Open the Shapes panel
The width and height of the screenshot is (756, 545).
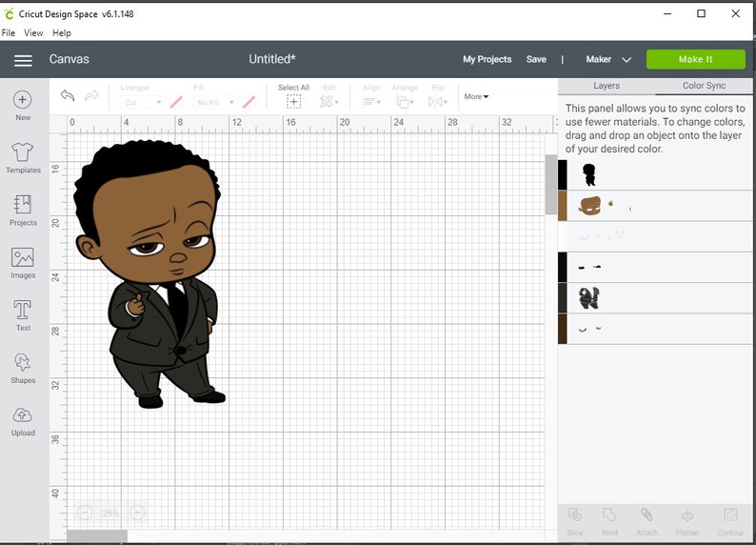point(23,368)
